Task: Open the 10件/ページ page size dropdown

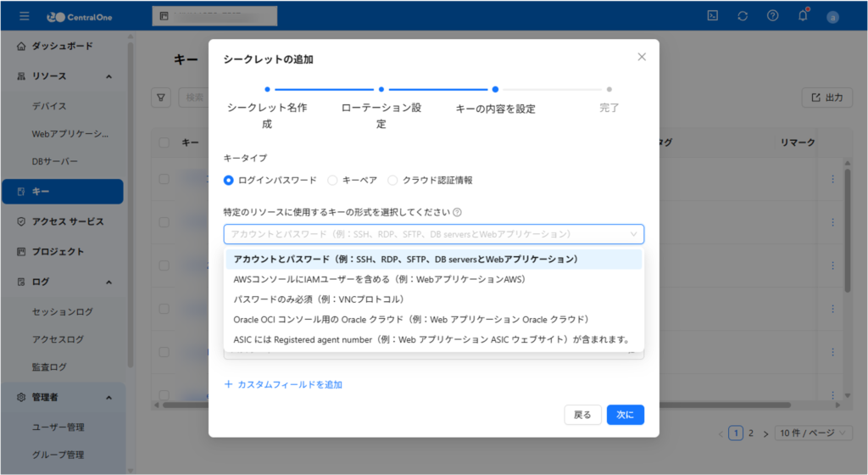Action: click(x=812, y=433)
